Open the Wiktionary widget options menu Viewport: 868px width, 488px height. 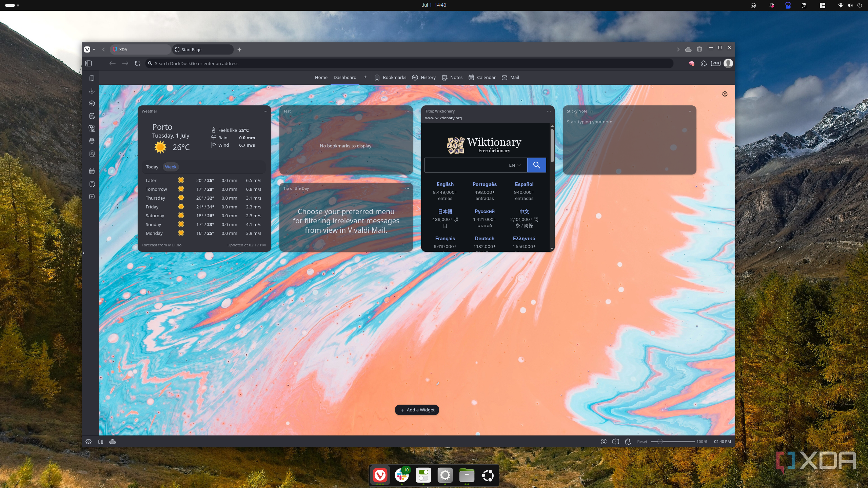[x=549, y=111]
